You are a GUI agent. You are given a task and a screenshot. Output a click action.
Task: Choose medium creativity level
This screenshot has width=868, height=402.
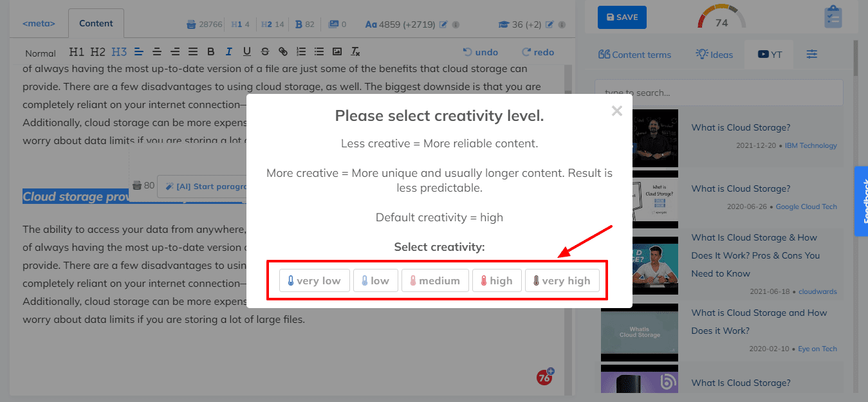point(435,280)
